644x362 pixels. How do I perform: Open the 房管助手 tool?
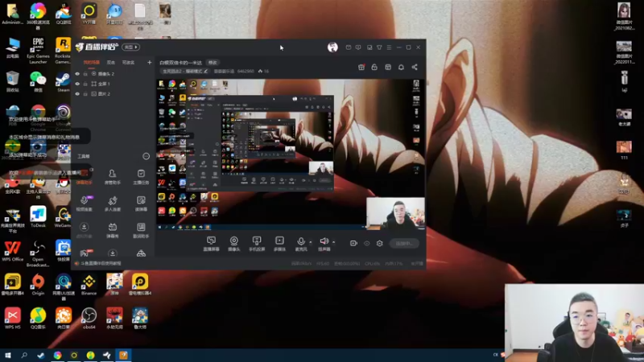point(112,177)
